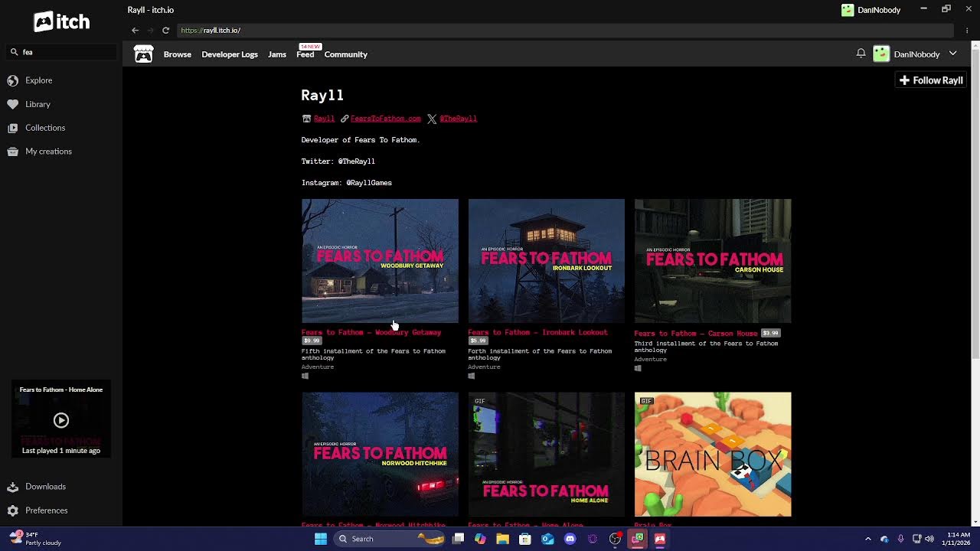This screenshot has height=551, width=980.
Task: Show hidden tray icons with the chevron
Action: [867, 539]
